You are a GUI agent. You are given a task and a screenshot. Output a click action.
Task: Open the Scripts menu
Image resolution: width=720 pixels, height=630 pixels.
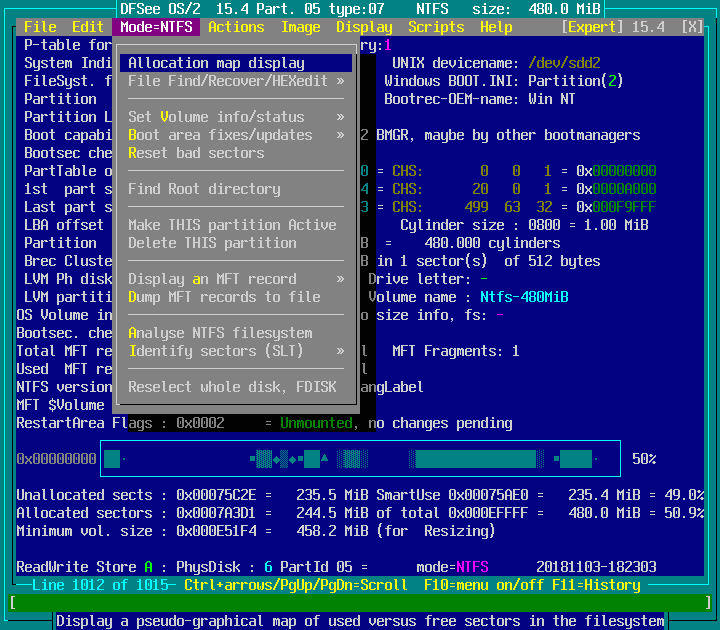pos(436,27)
